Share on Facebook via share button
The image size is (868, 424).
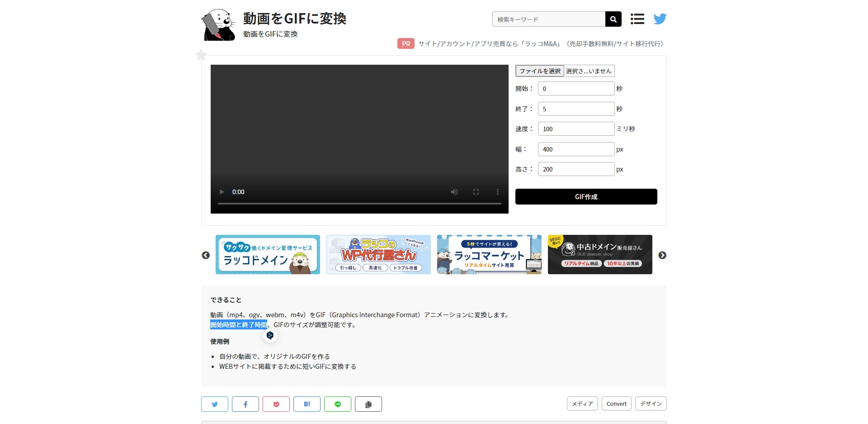tap(245, 404)
